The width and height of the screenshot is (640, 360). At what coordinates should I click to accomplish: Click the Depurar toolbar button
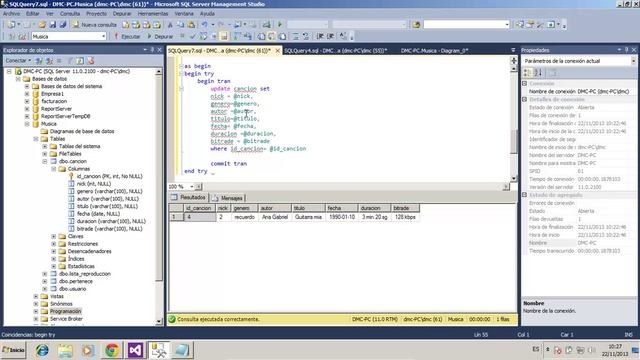pyautogui.click(x=160, y=36)
